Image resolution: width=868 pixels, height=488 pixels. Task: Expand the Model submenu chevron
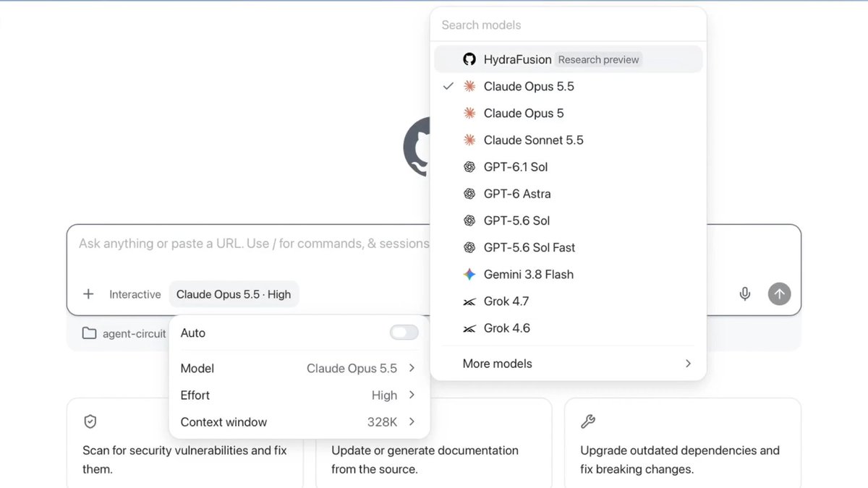pos(412,368)
